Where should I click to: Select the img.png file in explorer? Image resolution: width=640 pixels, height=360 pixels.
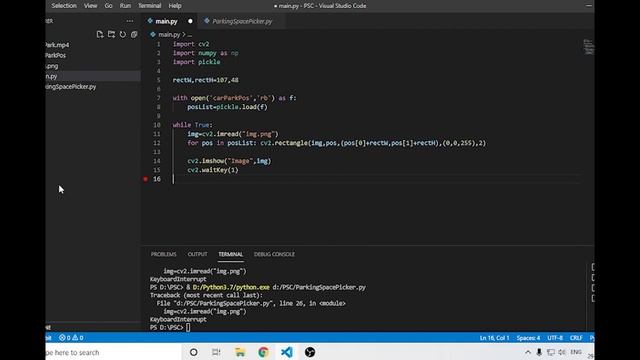pos(93,66)
